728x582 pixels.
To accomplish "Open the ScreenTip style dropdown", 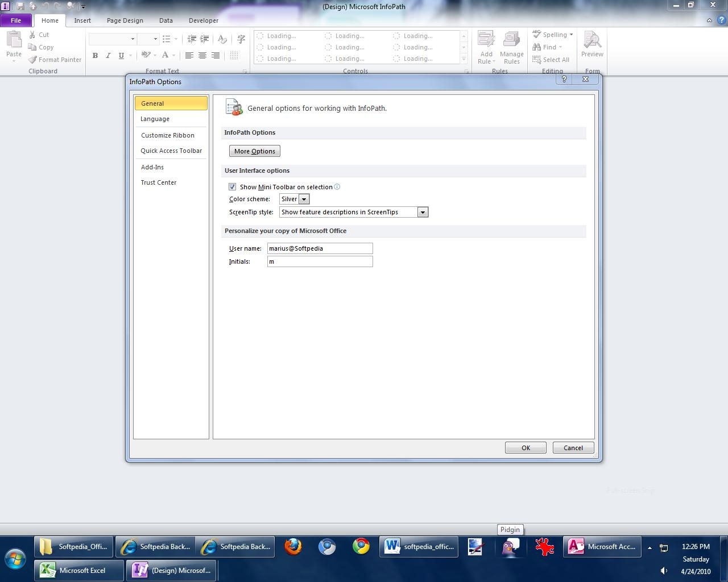I will pos(423,212).
